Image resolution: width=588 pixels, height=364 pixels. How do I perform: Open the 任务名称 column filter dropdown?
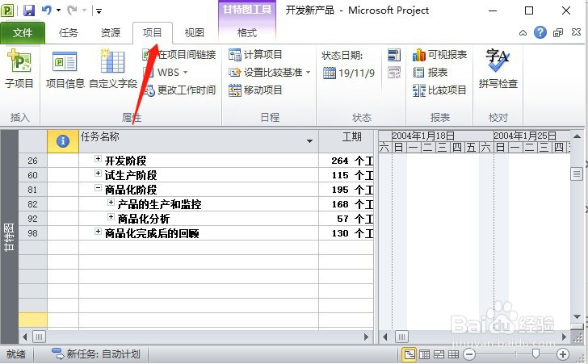[x=309, y=141]
